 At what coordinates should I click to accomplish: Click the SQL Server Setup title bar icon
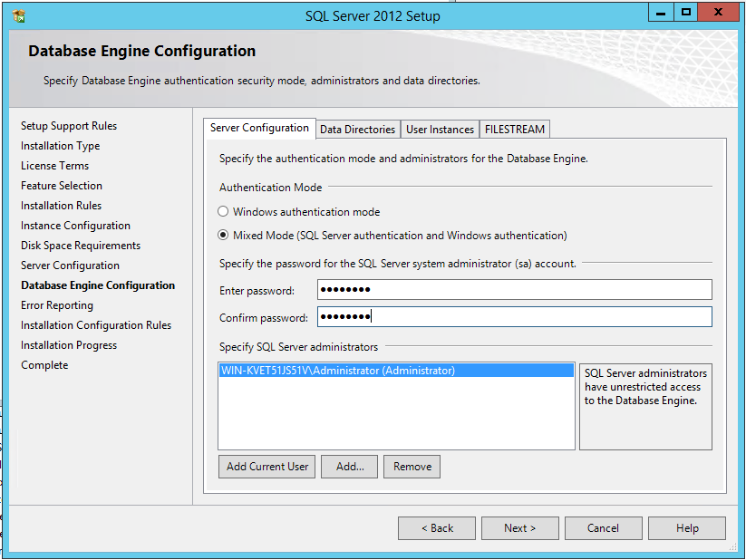pos(19,15)
